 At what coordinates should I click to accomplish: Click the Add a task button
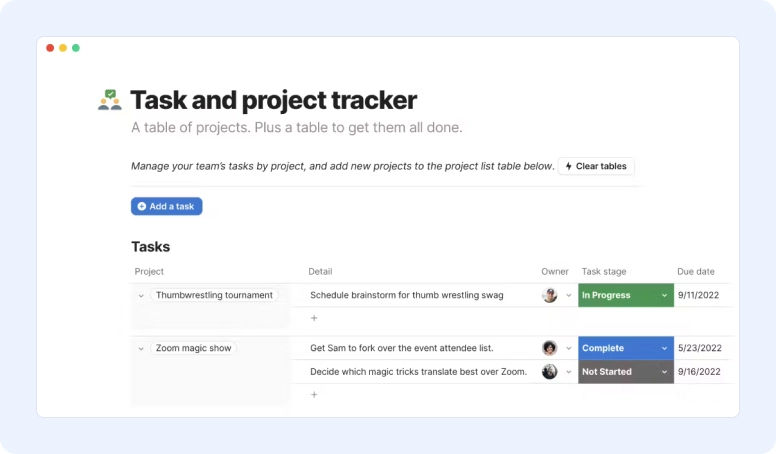[x=166, y=206]
